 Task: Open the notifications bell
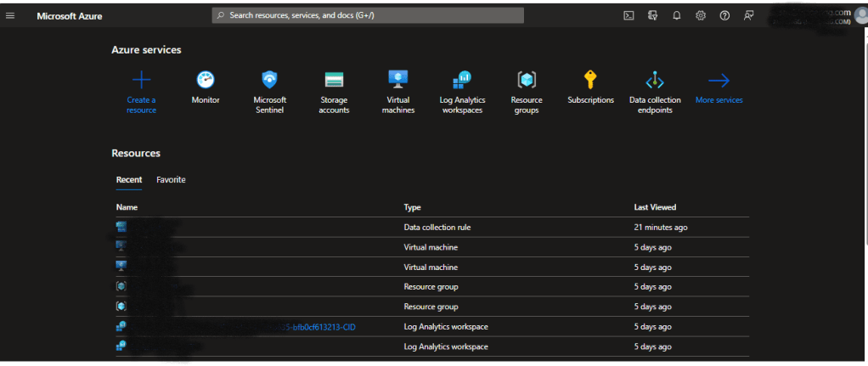(x=677, y=15)
